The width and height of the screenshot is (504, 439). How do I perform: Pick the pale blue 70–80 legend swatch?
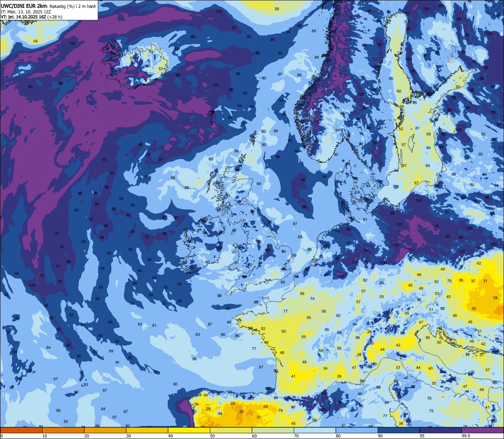pyautogui.click(x=315, y=430)
